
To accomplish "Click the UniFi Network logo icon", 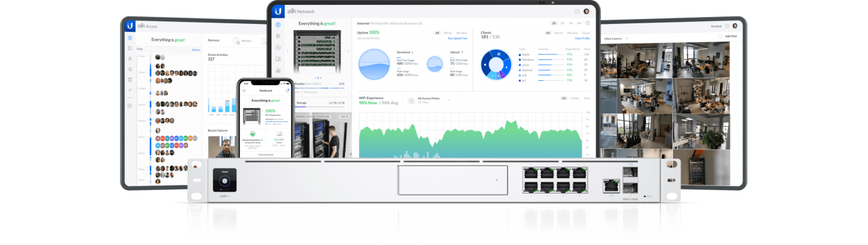I will coord(278,11).
